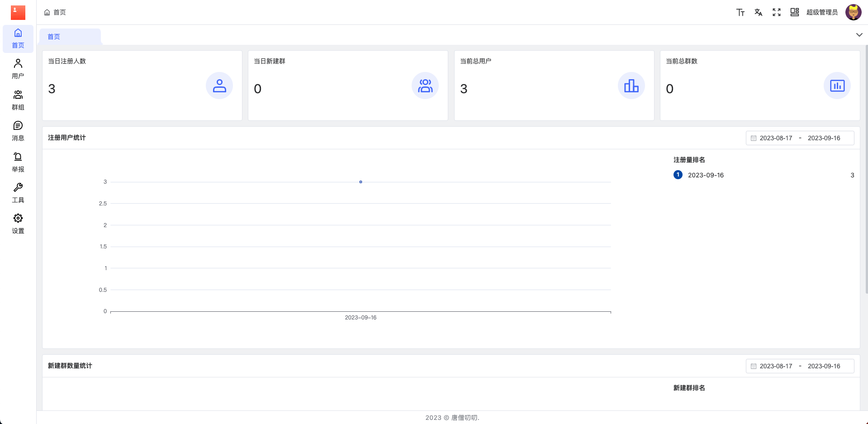Viewport: 868px width, 424px height.
Task: Click the 2023 © 唐僧叨叨 footer text
Action: (x=452, y=418)
